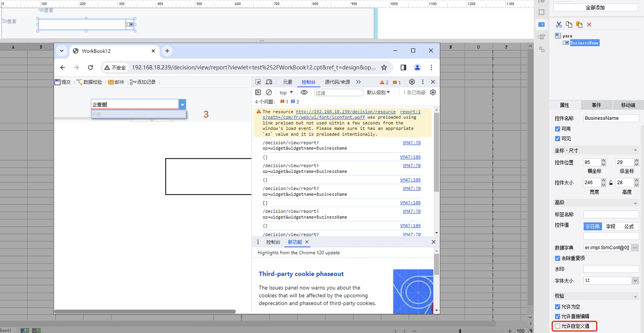Activate the DevTools inspect element picker icon
The width and height of the screenshot is (644, 333).
(258, 82)
